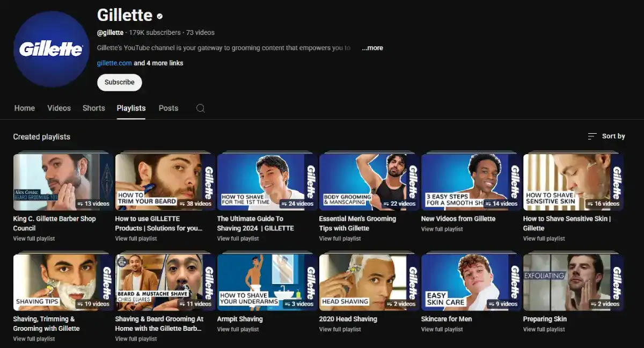Image resolution: width=644 pixels, height=348 pixels.
Task: Open Beard & Mustache Shave playlist thumbnail
Action: pyautogui.click(x=165, y=282)
